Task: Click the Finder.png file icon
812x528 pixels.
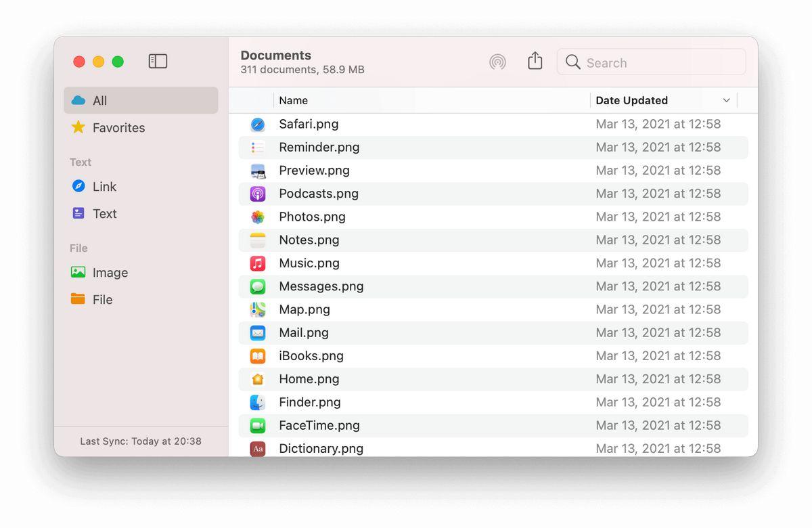Action: pyautogui.click(x=258, y=403)
